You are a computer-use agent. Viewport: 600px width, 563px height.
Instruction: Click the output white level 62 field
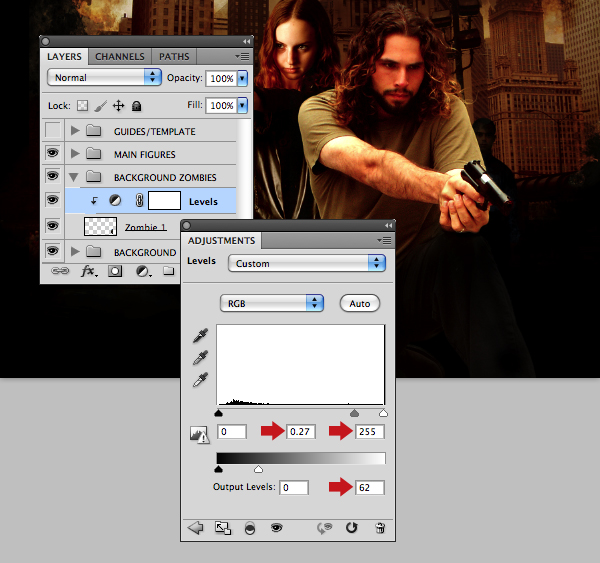coord(370,488)
